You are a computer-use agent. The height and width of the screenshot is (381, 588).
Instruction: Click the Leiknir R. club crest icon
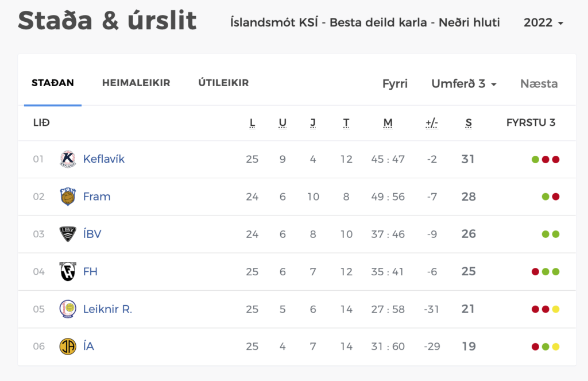[68, 309]
